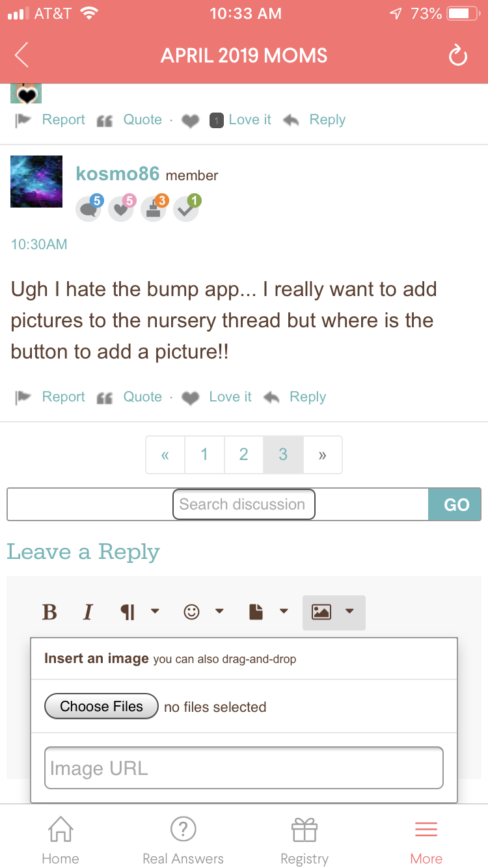Click the Image URL input field
Viewport: 488px width, 868px height.
(244, 768)
